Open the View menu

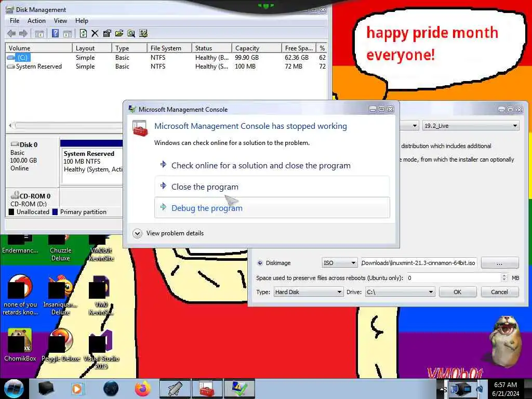[60, 21]
